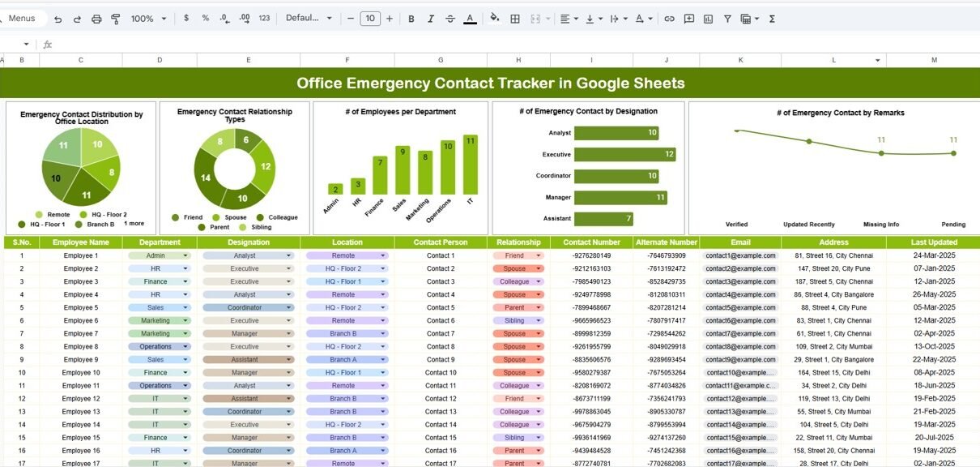Open the more number formats 123 menu
Screen dimensions: 980x467
click(264, 19)
